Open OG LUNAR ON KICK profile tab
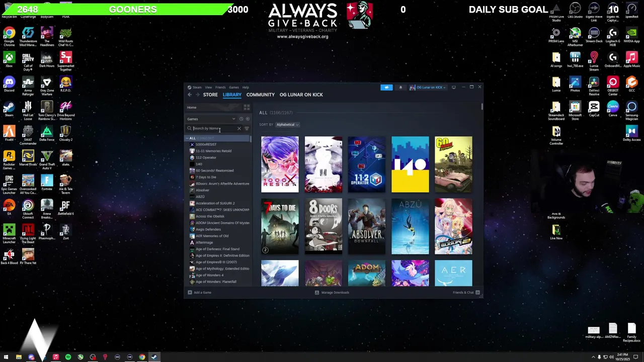Viewport: 644px width, 362px height. pos(301,95)
